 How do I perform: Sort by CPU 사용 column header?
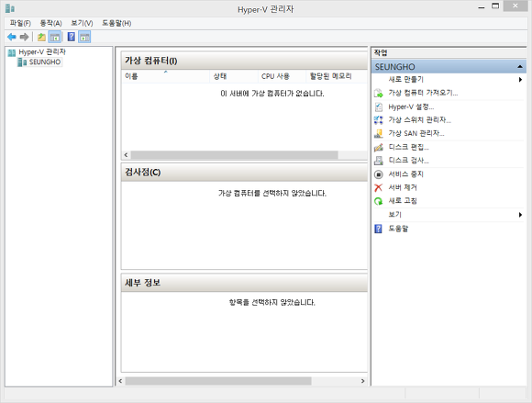click(282, 76)
